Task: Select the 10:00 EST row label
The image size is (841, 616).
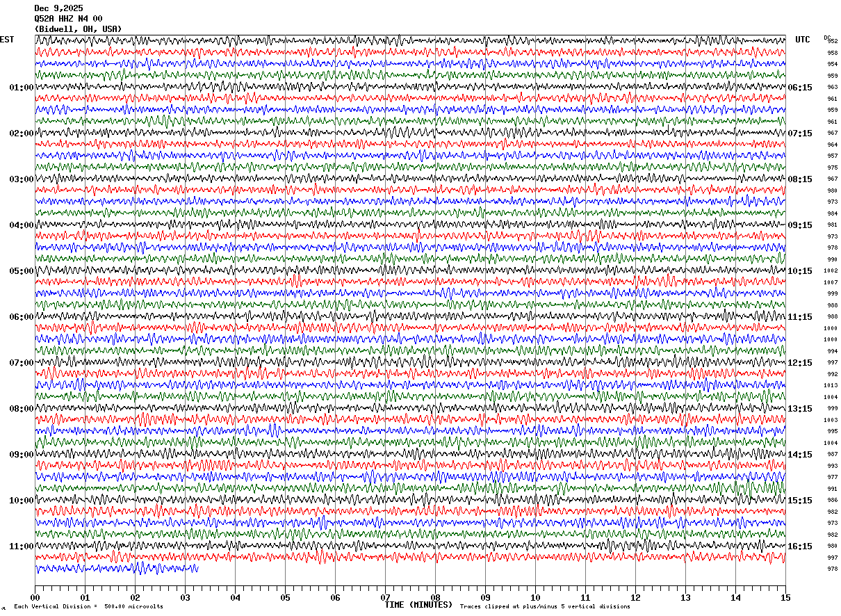Action: [x=22, y=501]
